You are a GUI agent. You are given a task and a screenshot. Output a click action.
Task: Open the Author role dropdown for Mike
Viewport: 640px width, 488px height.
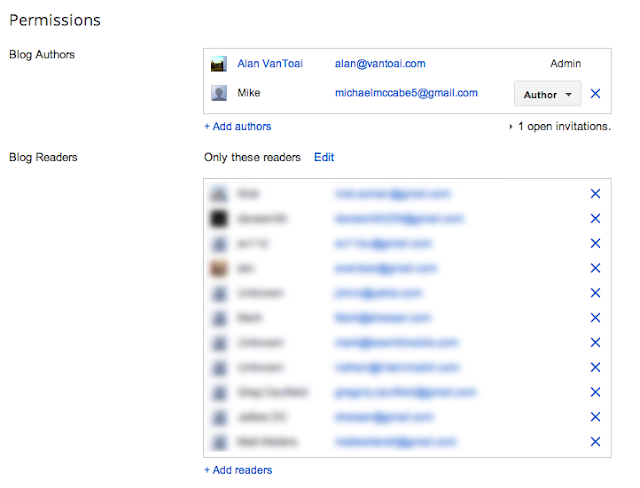click(547, 94)
